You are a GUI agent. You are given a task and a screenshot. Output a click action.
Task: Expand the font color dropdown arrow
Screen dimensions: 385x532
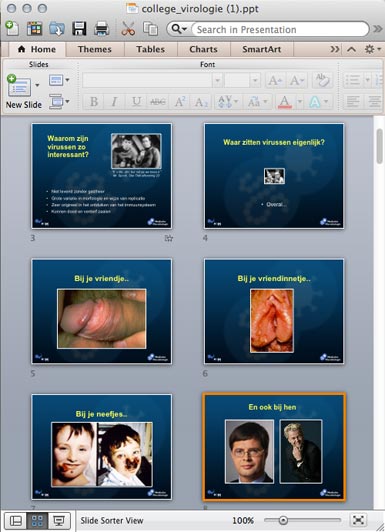(x=300, y=101)
